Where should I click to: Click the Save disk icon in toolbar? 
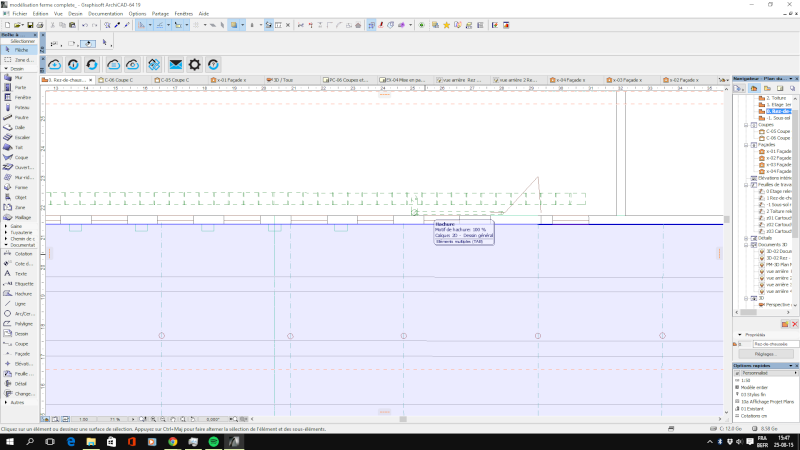tap(30, 25)
